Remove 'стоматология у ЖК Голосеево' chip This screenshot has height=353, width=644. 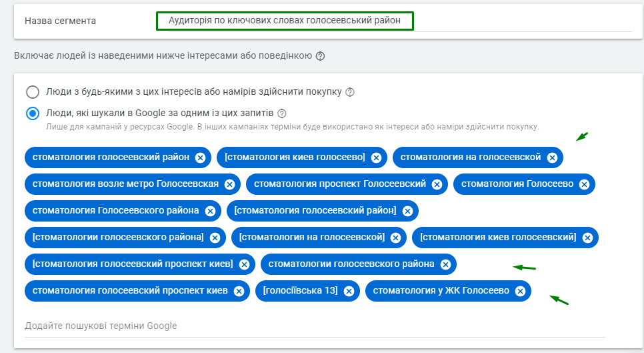(521, 291)
